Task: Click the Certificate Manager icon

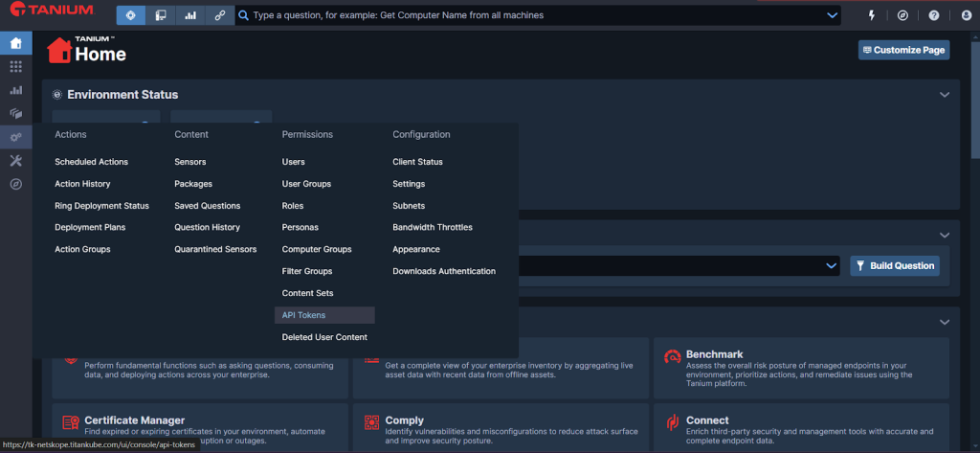Action: [70, 423]
